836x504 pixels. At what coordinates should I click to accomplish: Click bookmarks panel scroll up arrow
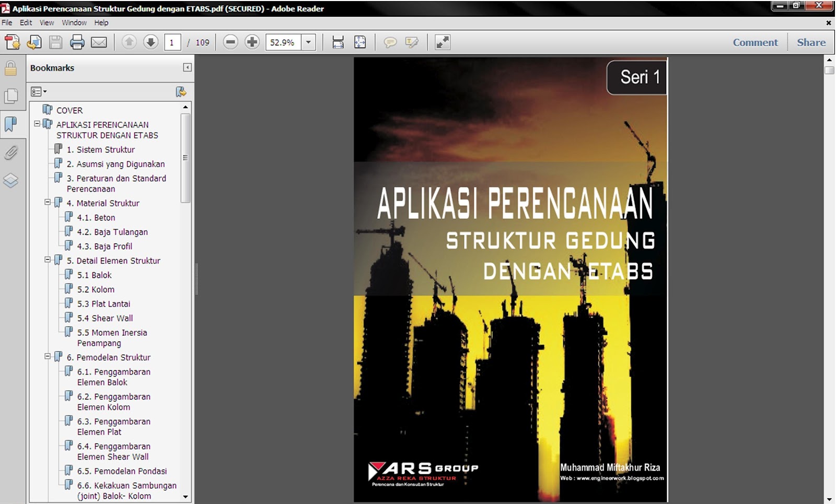point(185,107)
